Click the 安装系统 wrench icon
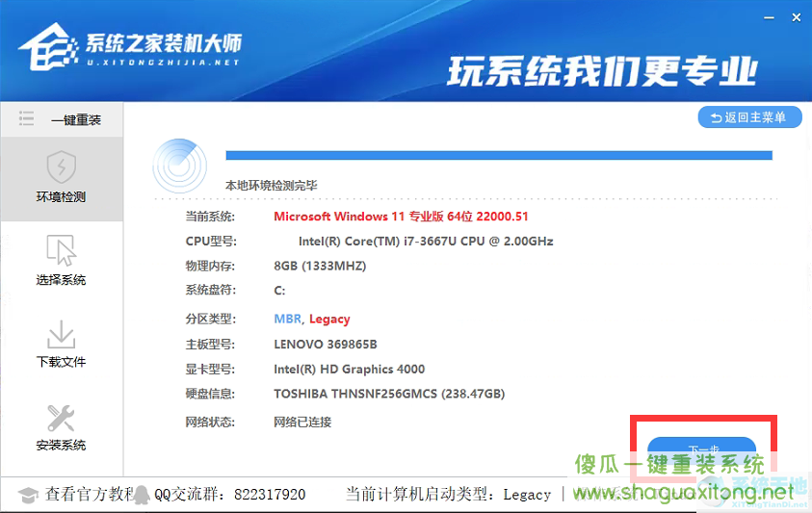 61,418
